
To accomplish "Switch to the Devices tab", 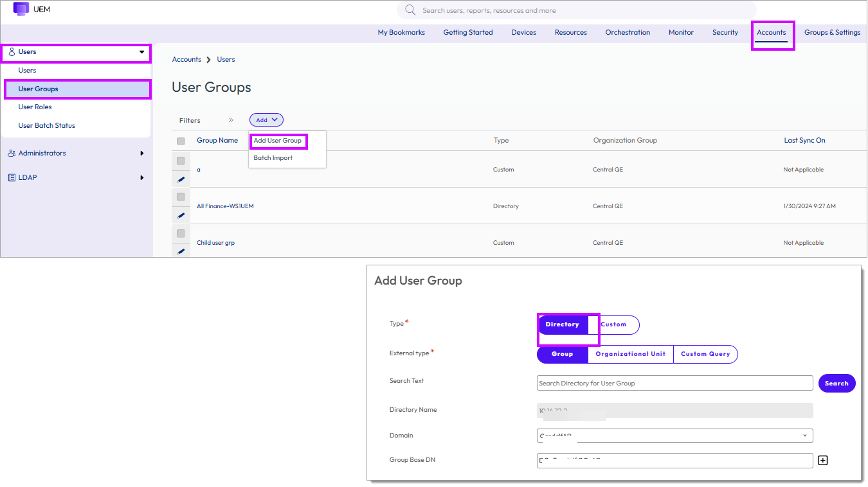I will coord(523,33).
